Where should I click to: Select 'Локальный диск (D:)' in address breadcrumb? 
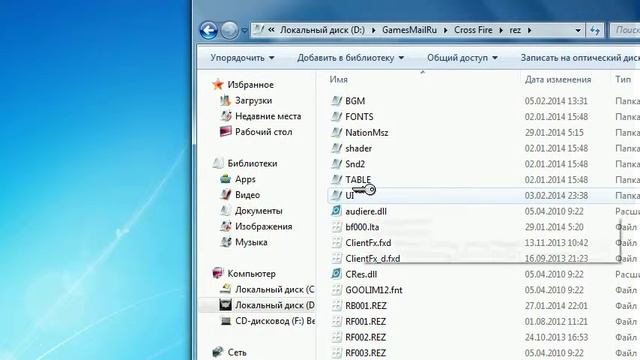(x=322, y=30)
